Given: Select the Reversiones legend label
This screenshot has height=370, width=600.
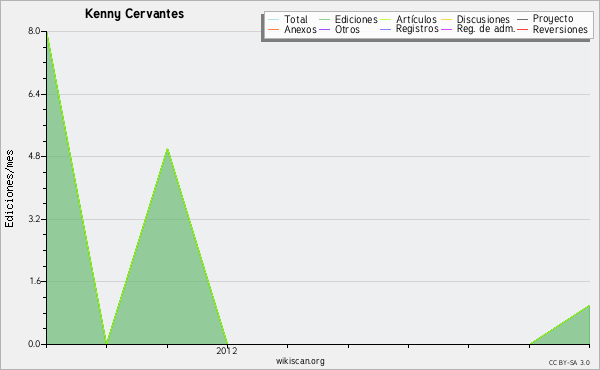Looking at the screenshot, I should (x=560, y=29).
